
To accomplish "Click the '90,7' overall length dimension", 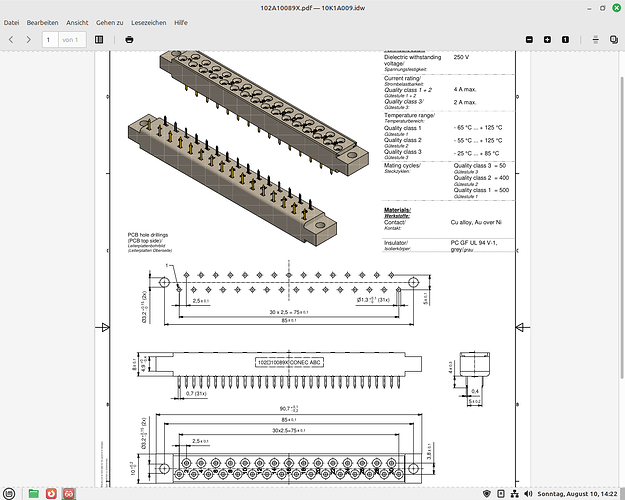I will click(x=289, y=408).
